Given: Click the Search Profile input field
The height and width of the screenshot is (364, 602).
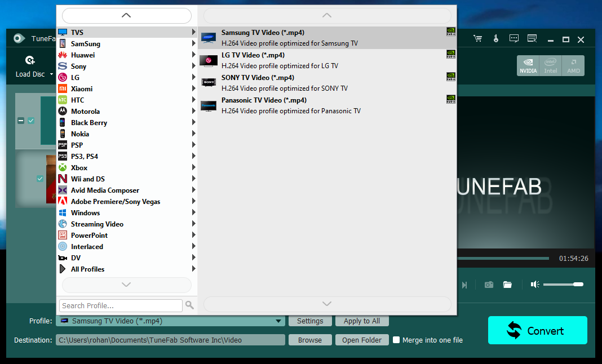Looking at the screenshot, I should [121, 305].
